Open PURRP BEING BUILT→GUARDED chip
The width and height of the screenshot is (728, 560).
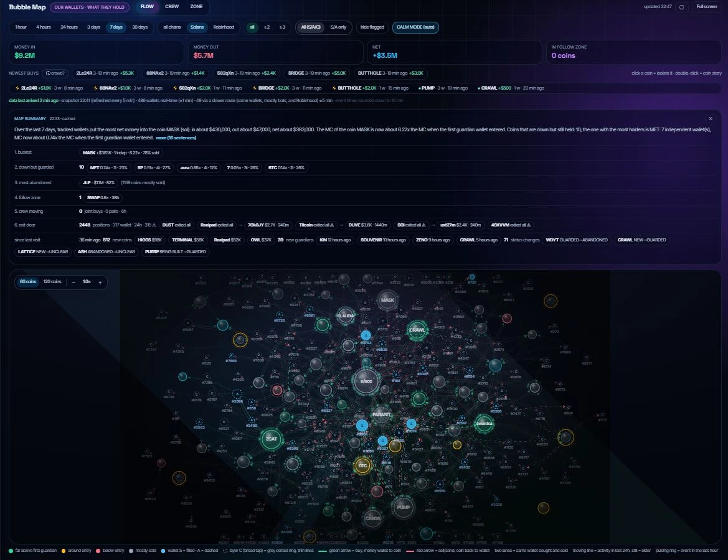point(176,252)
